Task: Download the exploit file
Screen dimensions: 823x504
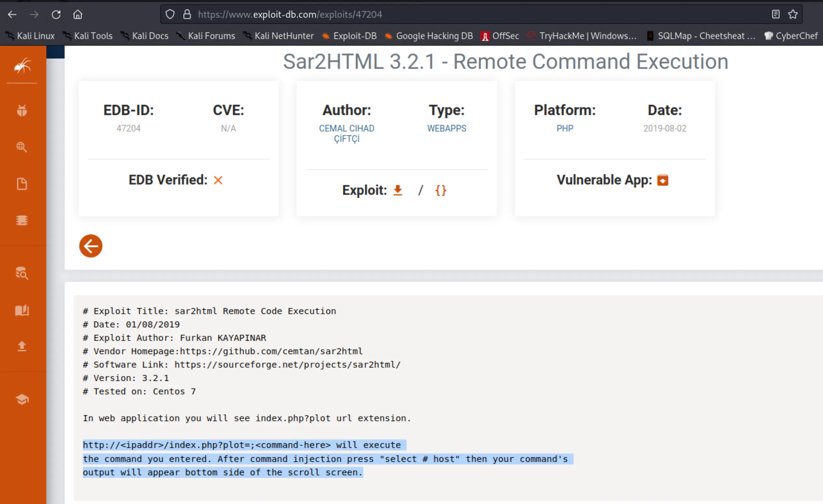Action: tap(398, 190)
